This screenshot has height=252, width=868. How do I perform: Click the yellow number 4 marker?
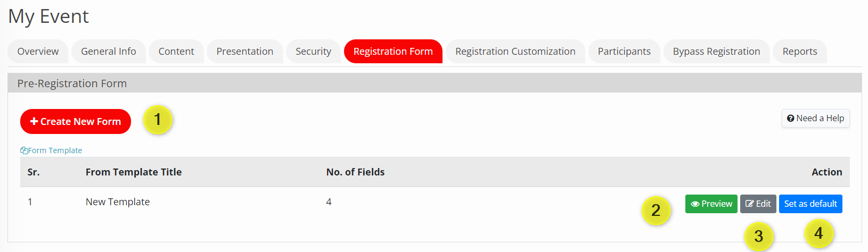[x=818, y=233]
